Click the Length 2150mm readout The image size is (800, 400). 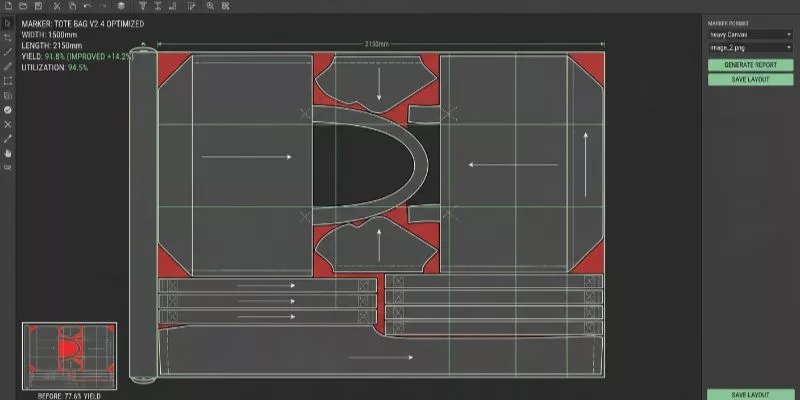(x=52, y=45)
